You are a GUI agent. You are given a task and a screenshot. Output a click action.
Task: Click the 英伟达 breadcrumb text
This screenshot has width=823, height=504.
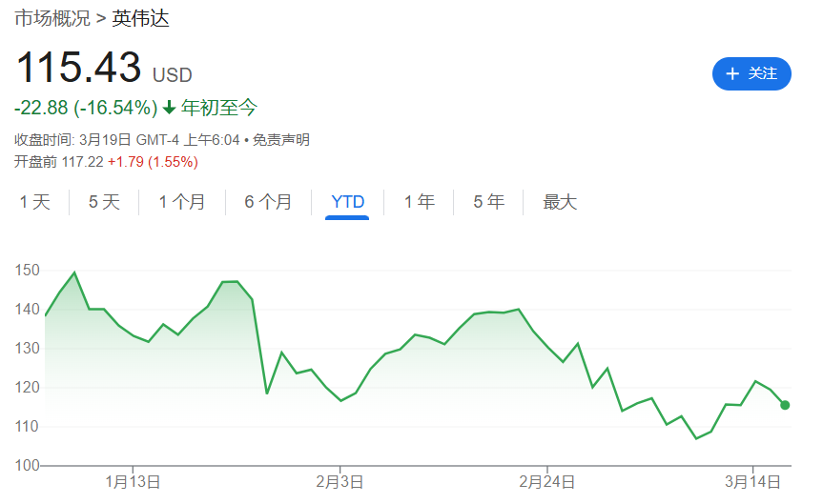tap(141, 19)
